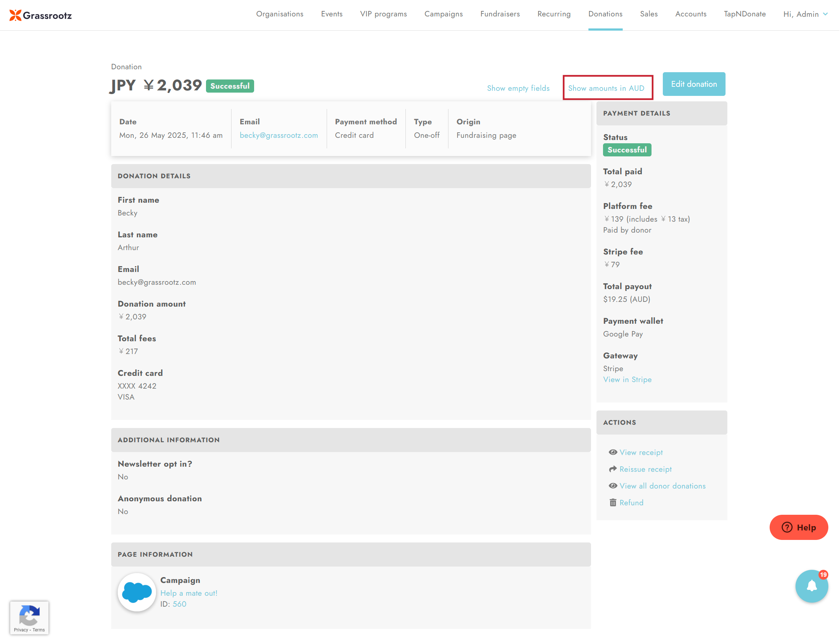Click the red Help button

click(x=799, y=528)
